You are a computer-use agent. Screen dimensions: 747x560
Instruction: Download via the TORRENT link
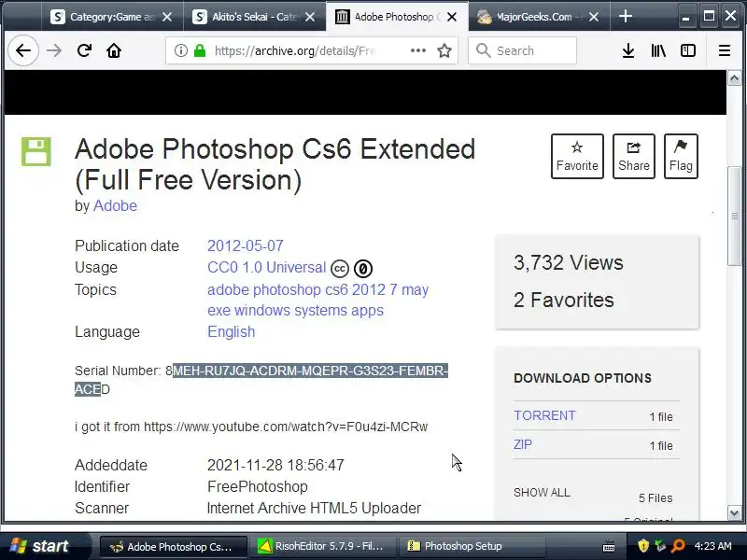pyautogui.click(x=544, y=415)
